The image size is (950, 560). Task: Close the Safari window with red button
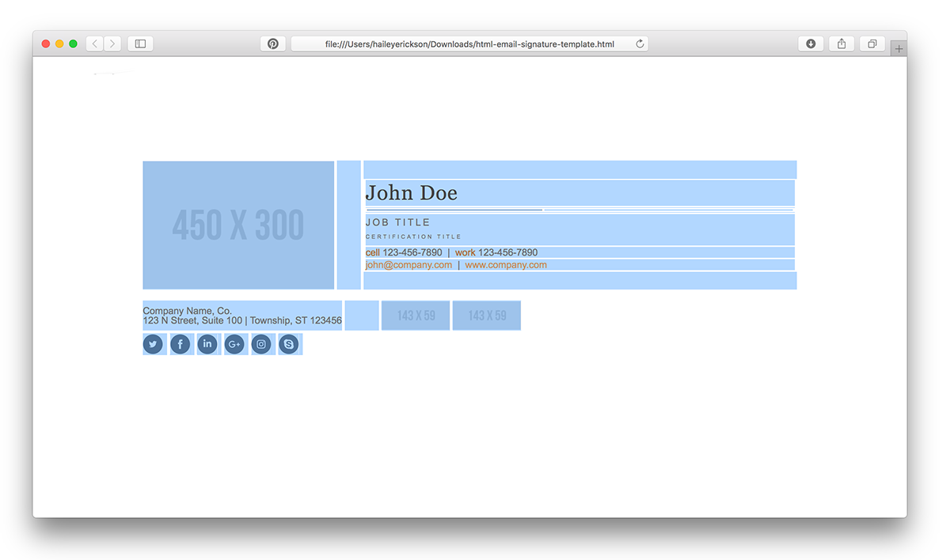point(46,44)
